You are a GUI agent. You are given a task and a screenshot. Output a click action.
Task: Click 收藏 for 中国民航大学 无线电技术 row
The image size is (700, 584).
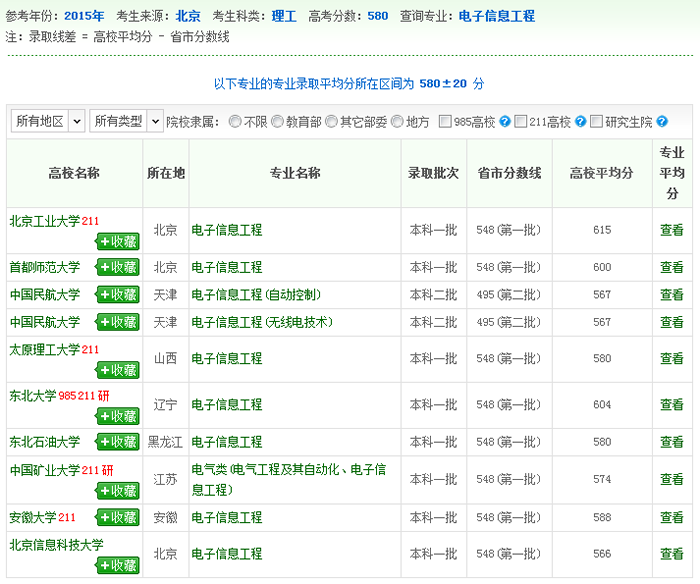(117, 322)
